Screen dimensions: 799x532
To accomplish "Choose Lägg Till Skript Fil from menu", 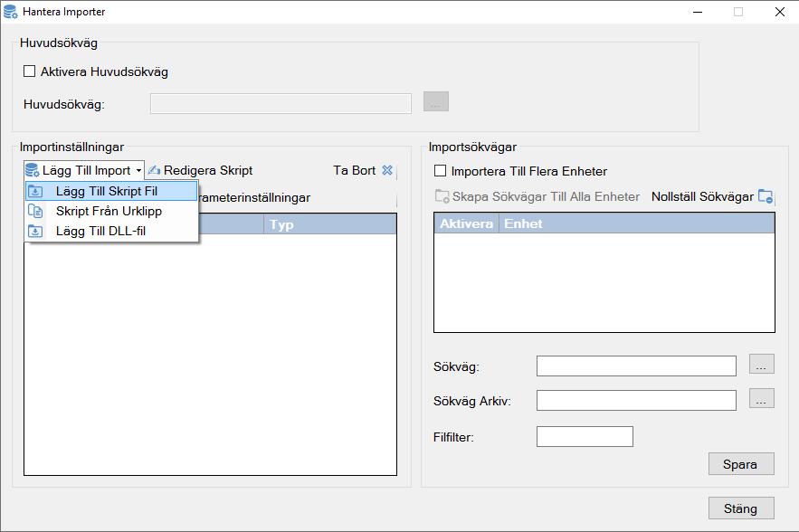I will click(111, 191).
